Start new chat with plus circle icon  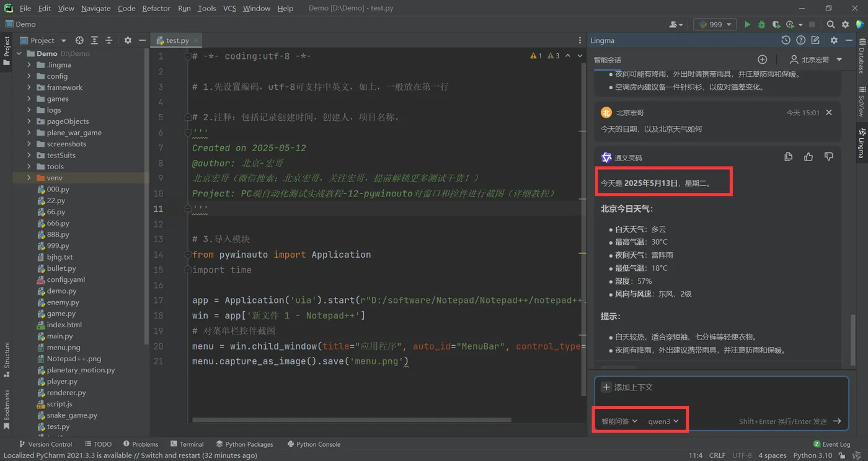(x=763, y=59)
